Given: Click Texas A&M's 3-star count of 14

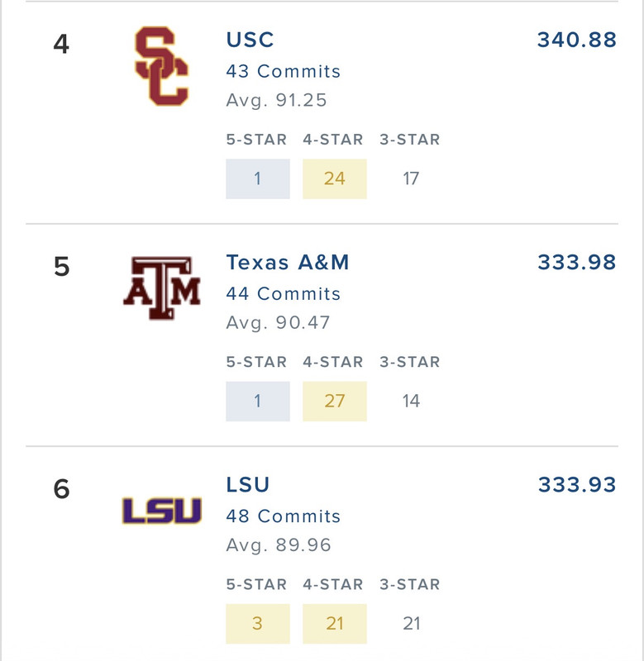Looking at the screenshot, I should tap(411, 402).
